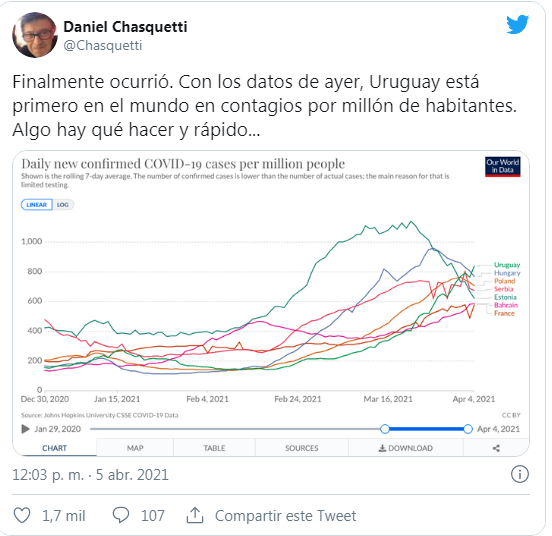Like the tweet with the heart icon
The image size is (552, 536).
(22, 515)
